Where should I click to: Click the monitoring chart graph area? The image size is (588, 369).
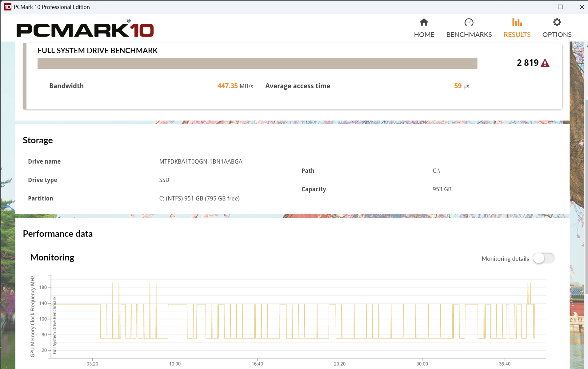click(298, 317)
